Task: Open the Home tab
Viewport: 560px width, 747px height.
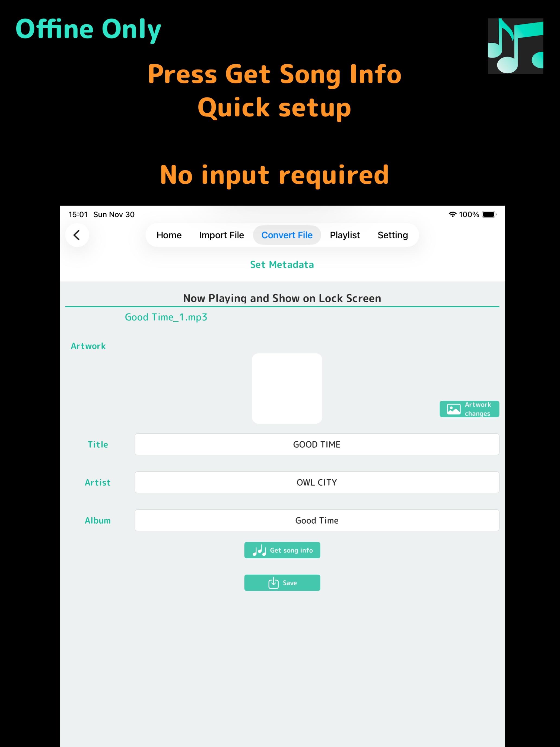Action: click(x=169, y=235)
